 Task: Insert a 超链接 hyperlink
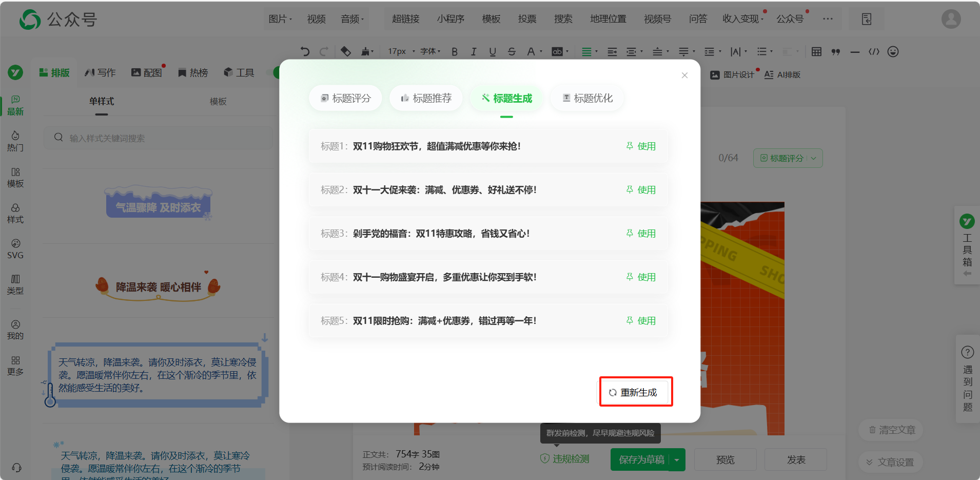coord(405,19)
